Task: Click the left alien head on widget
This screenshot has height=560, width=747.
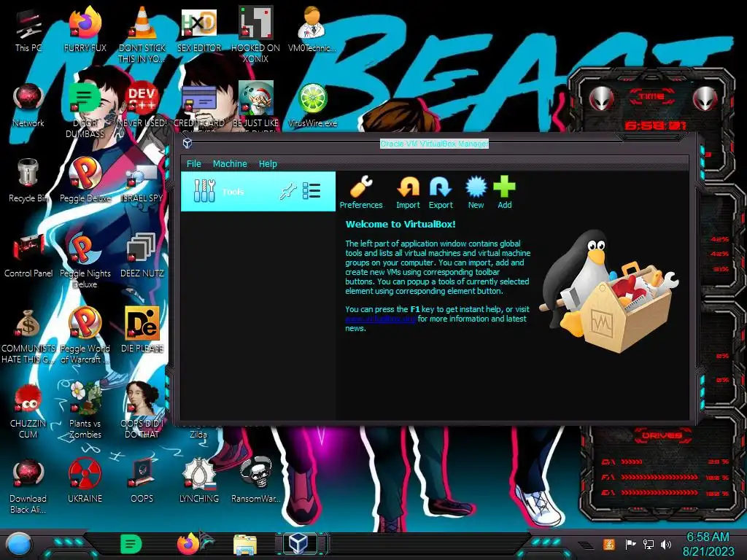Action: [601, 99]
